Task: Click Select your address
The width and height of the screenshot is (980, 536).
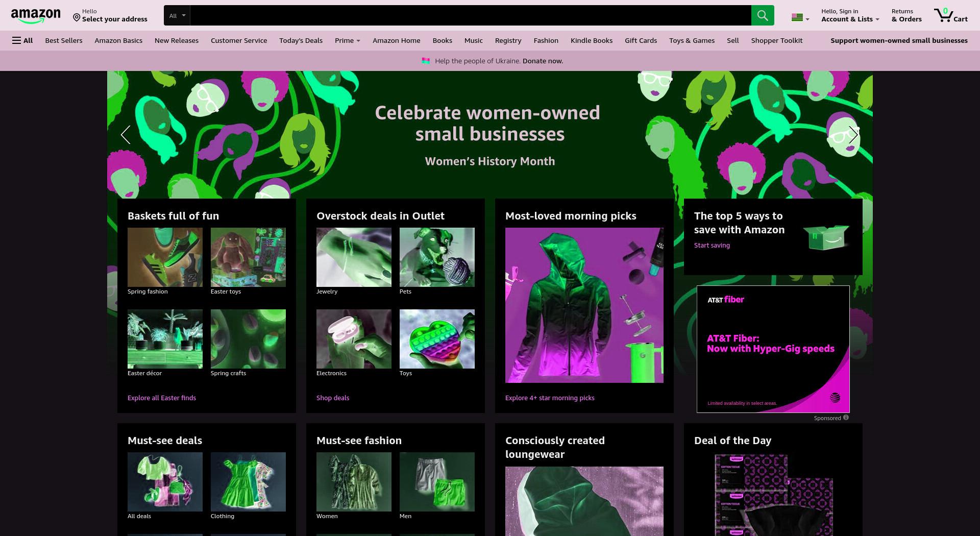Action: coord(115,19)
